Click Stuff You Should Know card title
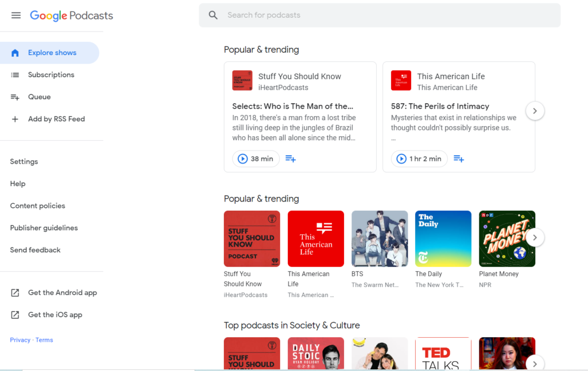This screenshot has width=588, height=371. point(300,76)
